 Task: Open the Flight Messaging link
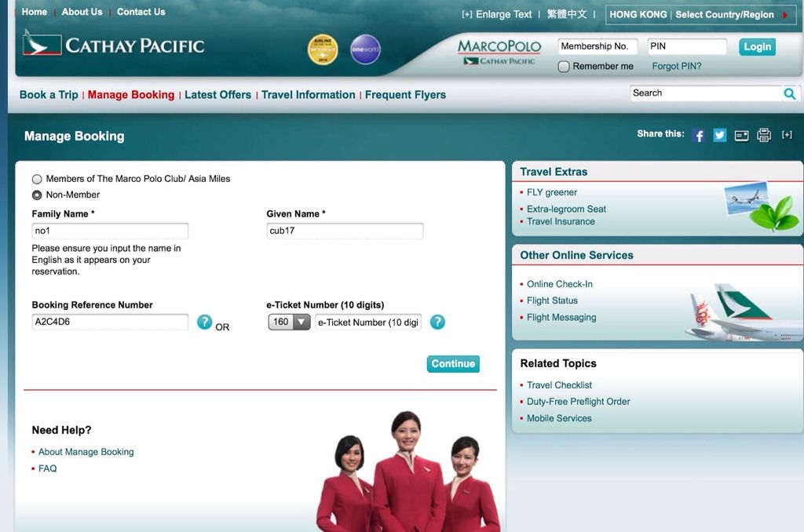point(561,317)
